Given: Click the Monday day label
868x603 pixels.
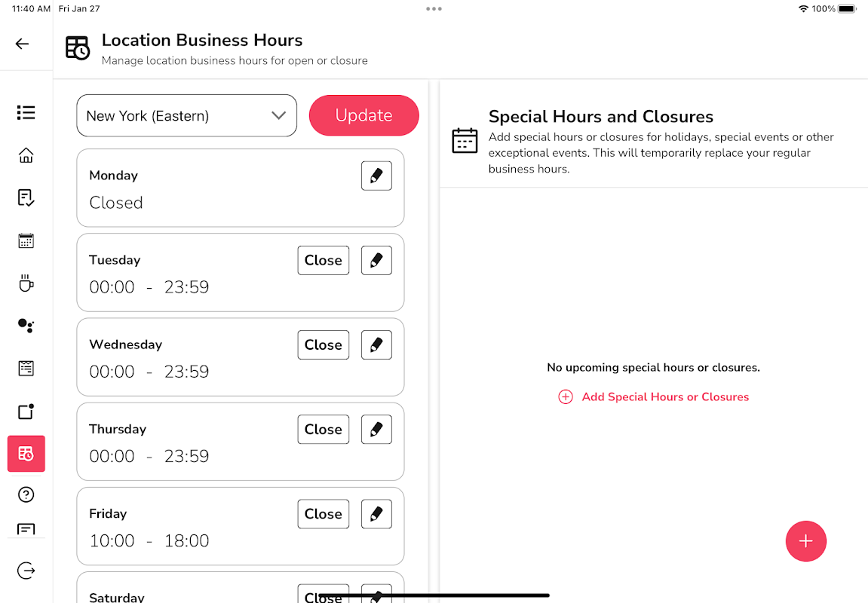Looking at the screenshot, I should point(113,176).
